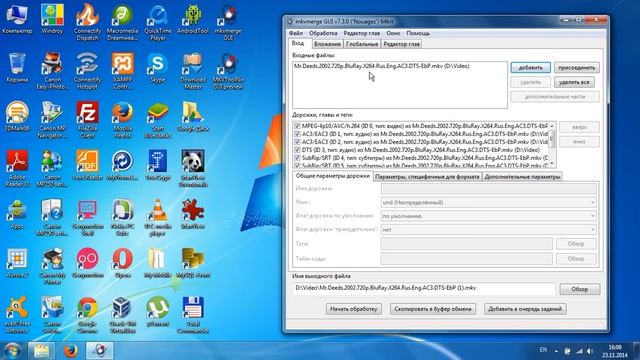640x360 pixels.
Task: Open the Язык language dropdown
Action: point(489,202)
